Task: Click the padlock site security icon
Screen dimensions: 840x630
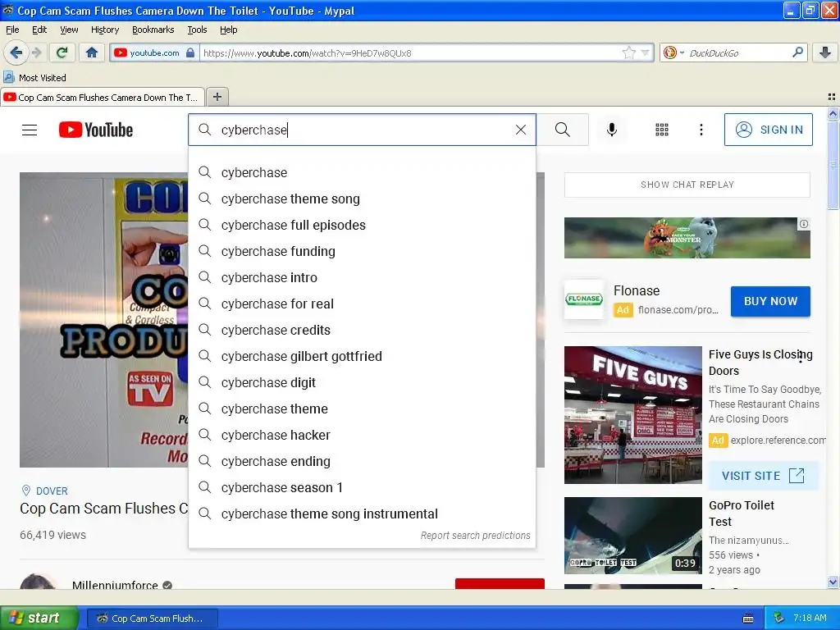Action: click(x=190, y=52)
